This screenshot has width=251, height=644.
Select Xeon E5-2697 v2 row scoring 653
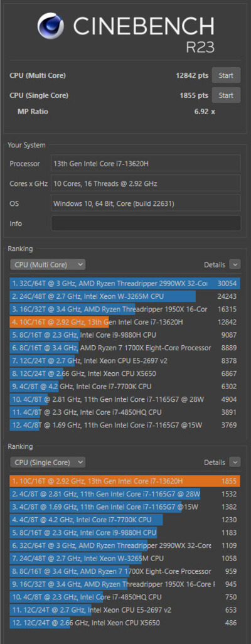pos(125,610)
